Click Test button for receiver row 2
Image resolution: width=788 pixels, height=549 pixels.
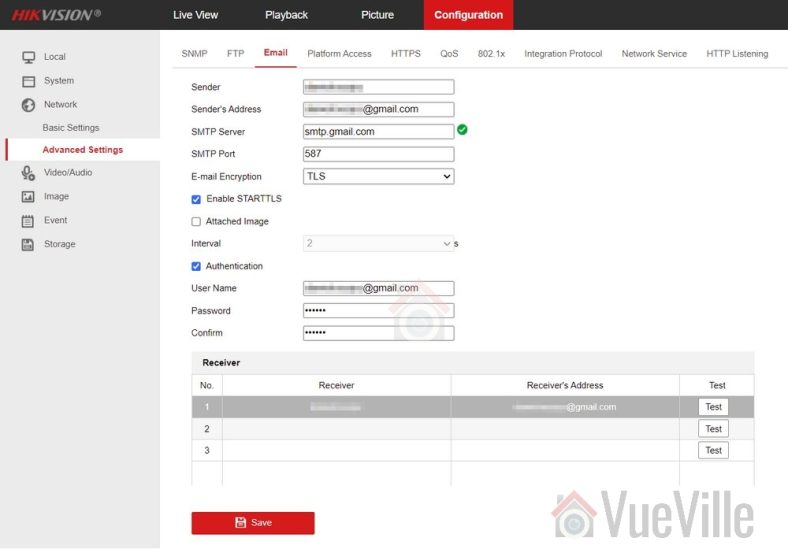713,429
